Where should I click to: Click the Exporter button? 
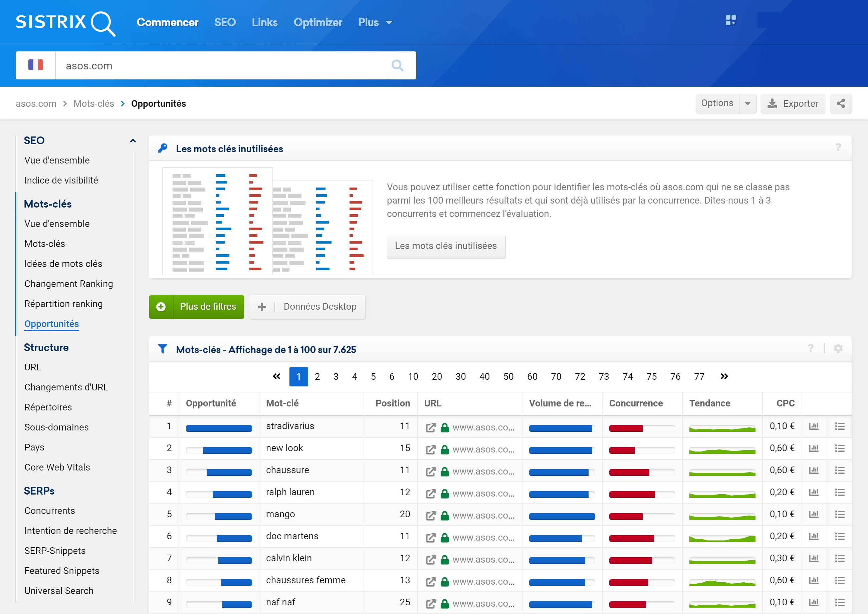coord(792,103)
